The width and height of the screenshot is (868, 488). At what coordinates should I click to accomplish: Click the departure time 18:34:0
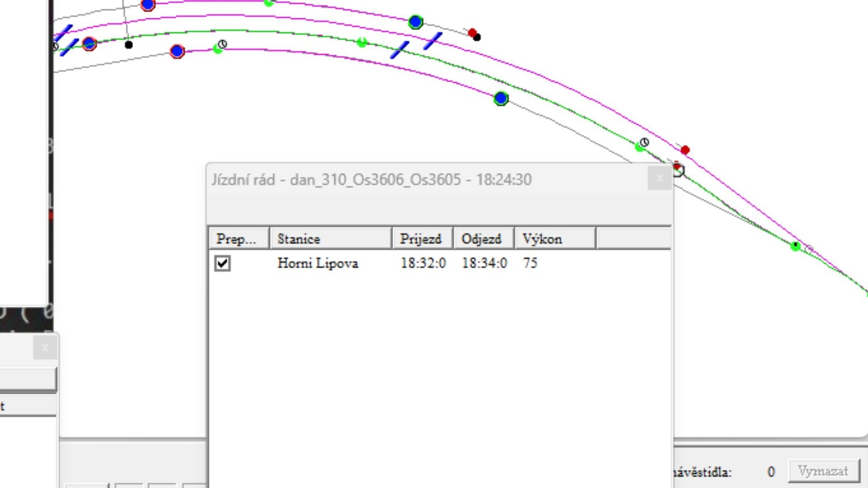pos(484,263)
